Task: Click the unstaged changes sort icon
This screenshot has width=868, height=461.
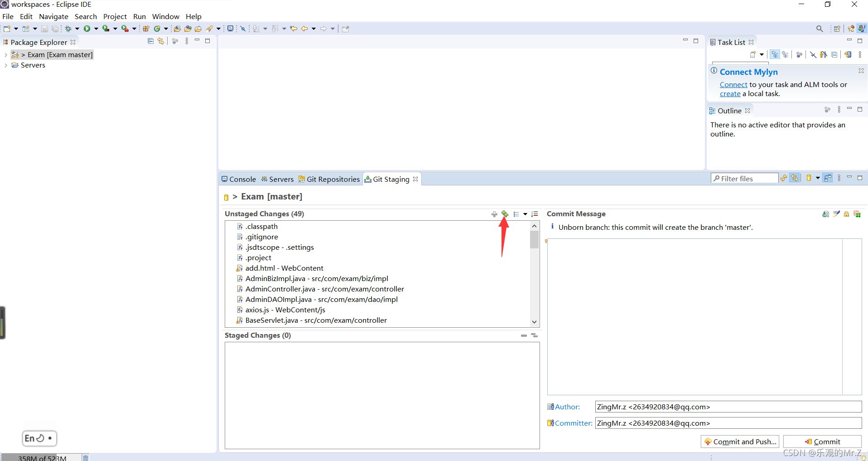Action: 535,214
